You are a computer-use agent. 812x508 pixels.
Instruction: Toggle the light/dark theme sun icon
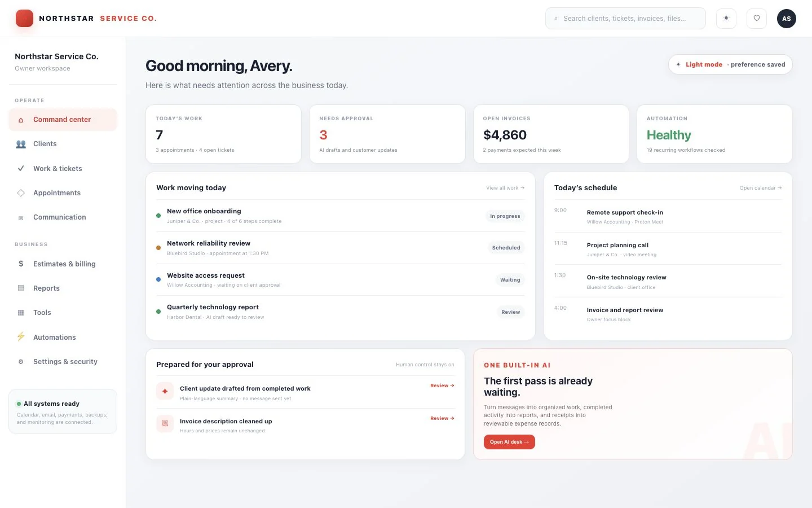tap(726, 19)
